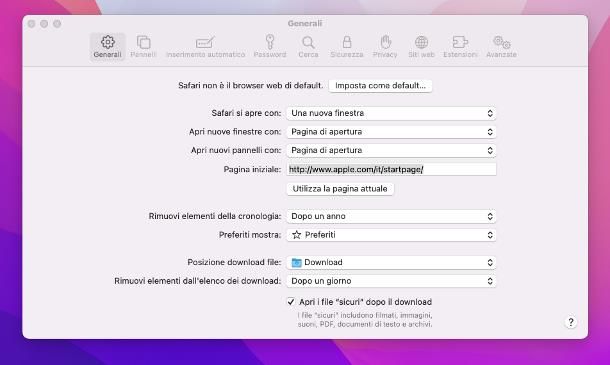610x365 pixels.
Task: Open Rimuovi elementi dall'elenco dei download menu
Action: coord(391,281)
